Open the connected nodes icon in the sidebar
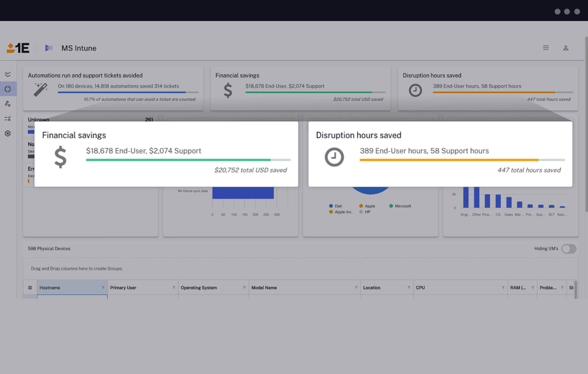This screenshot has width=588, height=374. tap(8, 104)
